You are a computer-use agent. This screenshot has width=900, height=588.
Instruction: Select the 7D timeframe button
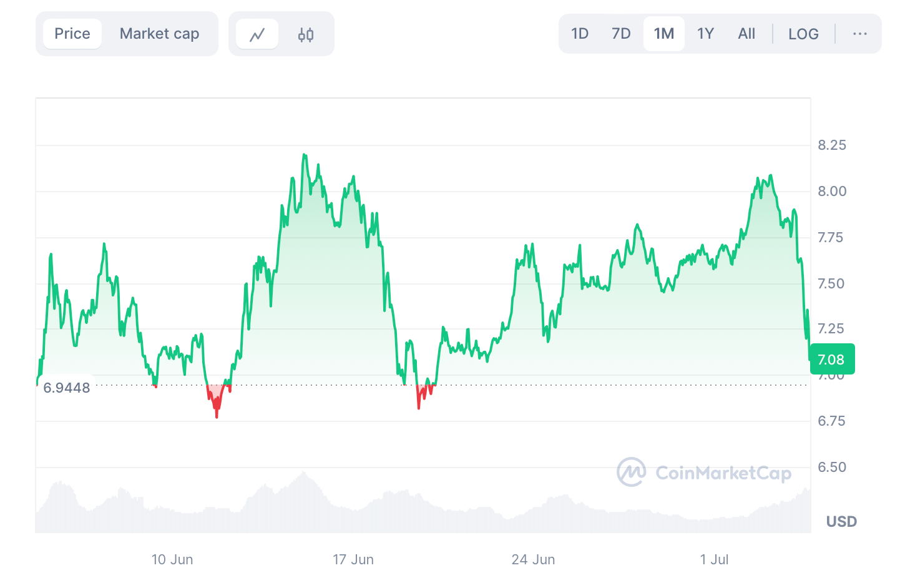click(621, 34)
